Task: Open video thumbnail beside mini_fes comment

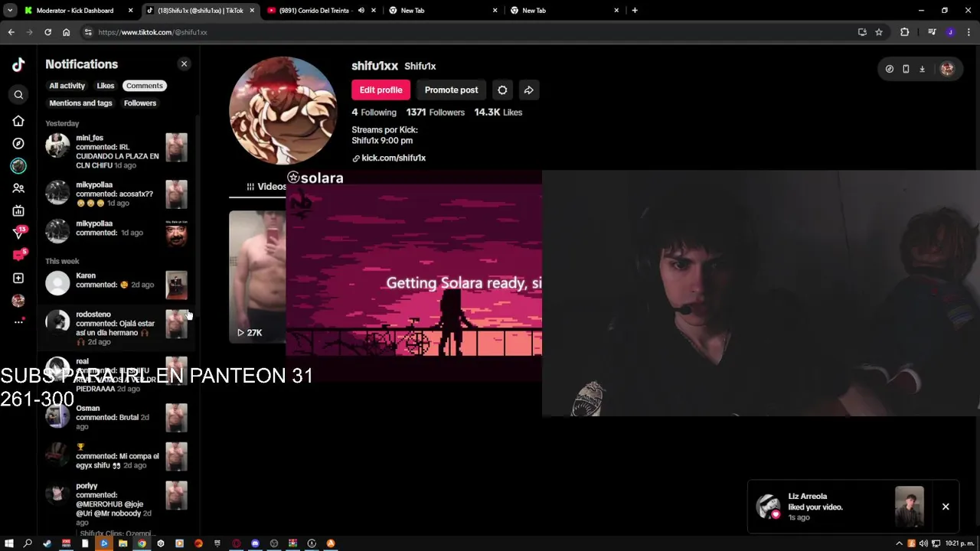Action: (176, 148)
